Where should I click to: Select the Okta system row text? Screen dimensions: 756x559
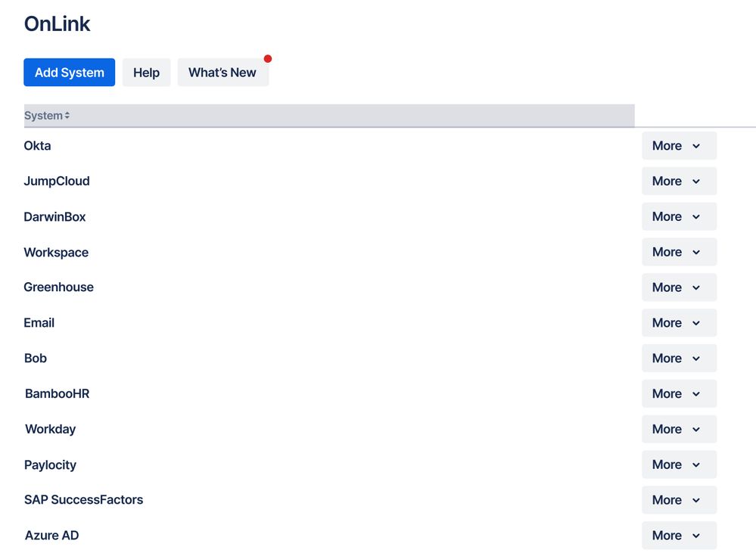coord(37,145)
